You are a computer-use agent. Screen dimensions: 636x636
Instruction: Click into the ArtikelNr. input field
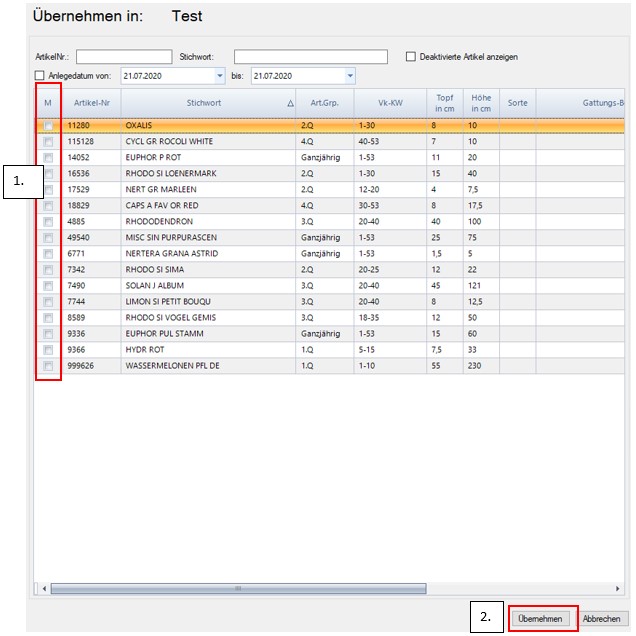(109, 57)
